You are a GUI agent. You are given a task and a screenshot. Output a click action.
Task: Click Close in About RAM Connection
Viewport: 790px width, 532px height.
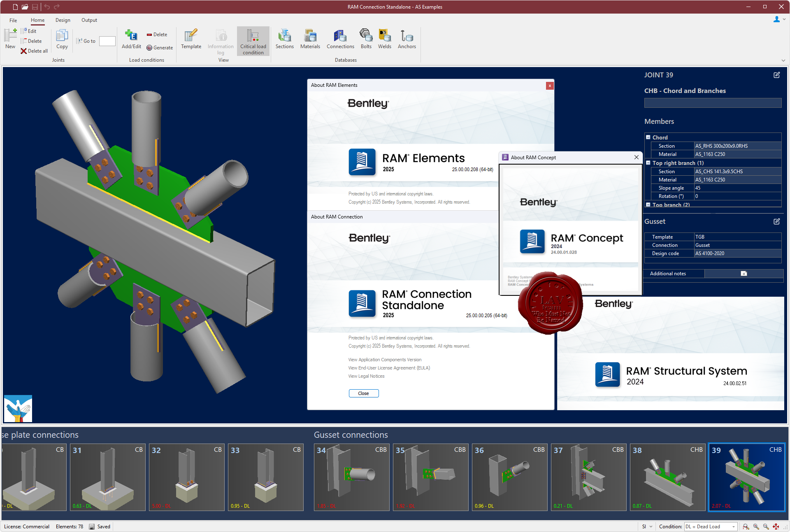click(364, 393)
